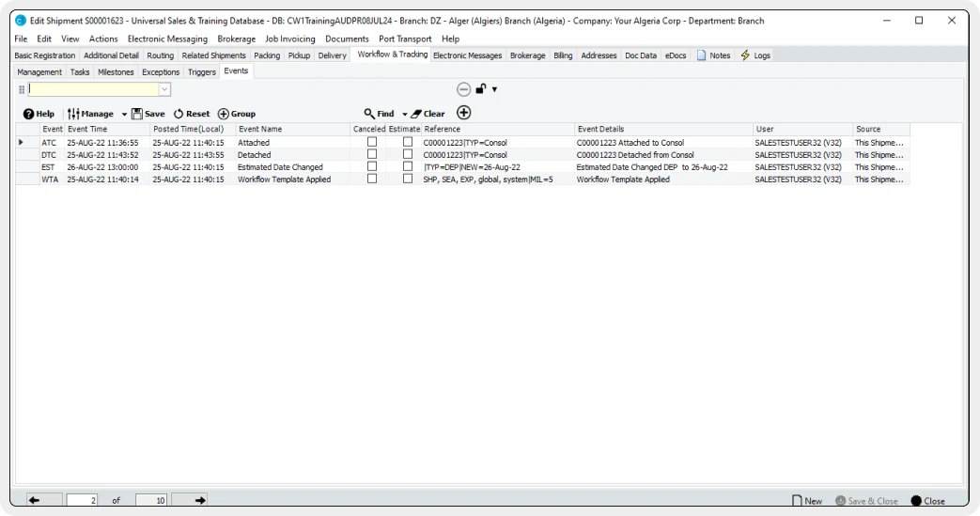Open the yellow filter combo box dropdown

coord(165,89)
